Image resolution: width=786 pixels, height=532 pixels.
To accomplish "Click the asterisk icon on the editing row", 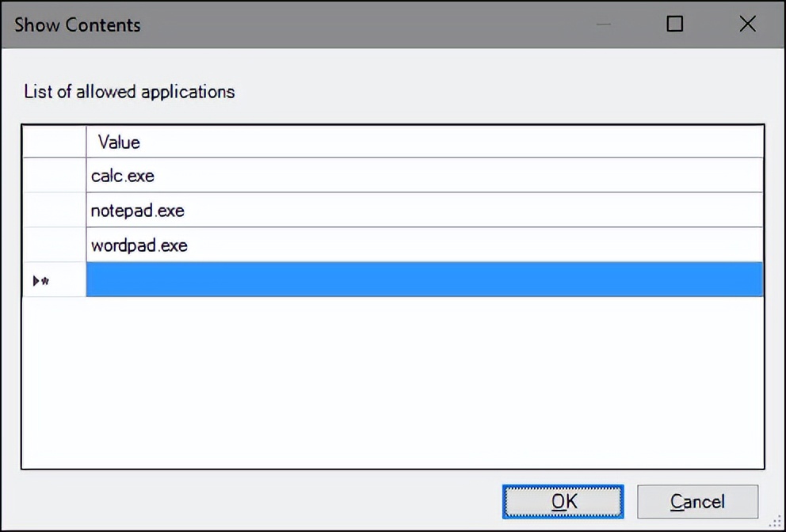I will pos(44,279).
